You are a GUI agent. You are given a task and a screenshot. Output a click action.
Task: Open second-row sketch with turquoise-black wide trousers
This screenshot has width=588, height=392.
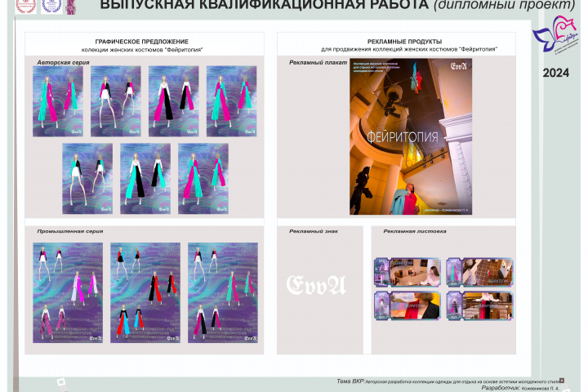point(145,179)
